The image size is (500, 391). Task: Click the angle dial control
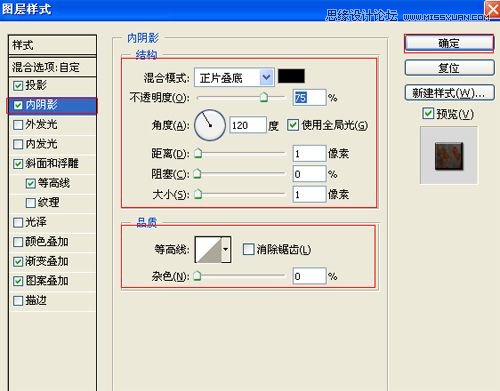tap(210, 125)
